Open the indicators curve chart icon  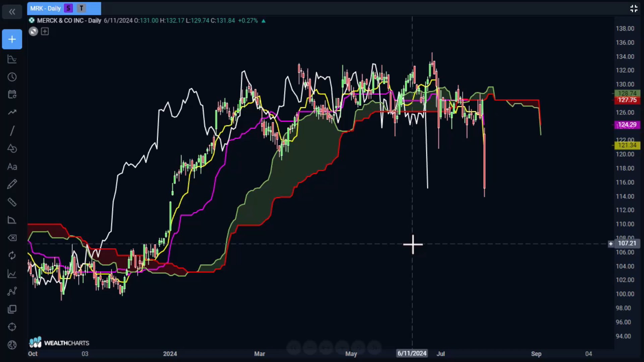(12, 59)
